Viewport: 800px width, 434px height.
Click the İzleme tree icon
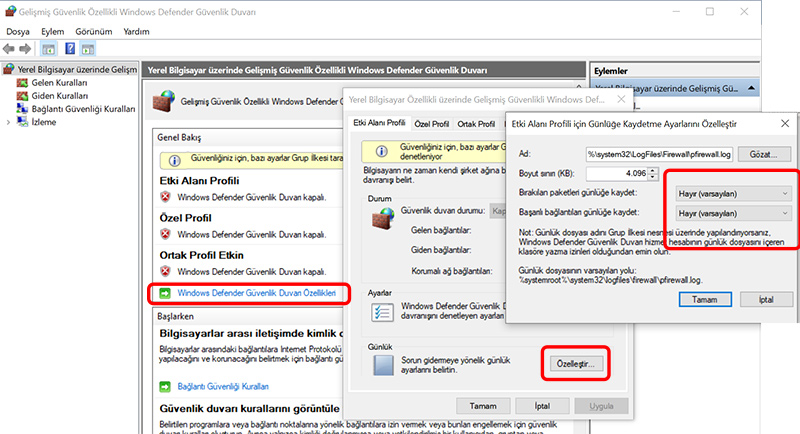pos(22,122)
